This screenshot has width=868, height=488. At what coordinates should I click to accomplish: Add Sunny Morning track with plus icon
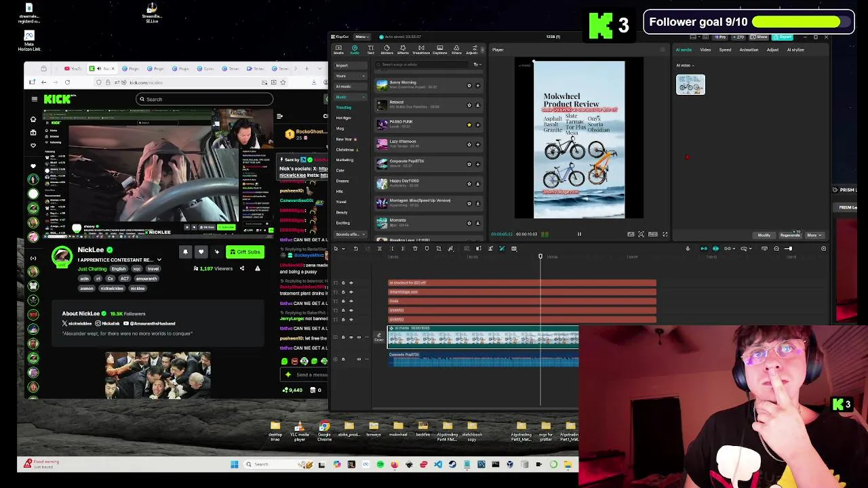(477, 85)
